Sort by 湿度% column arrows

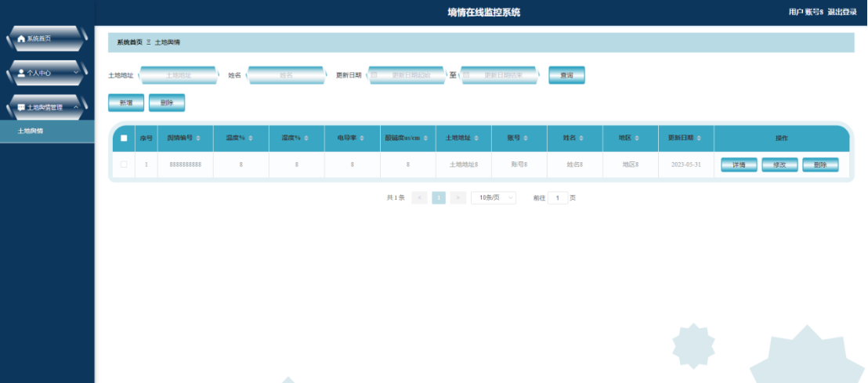click(x=306, y=138)
